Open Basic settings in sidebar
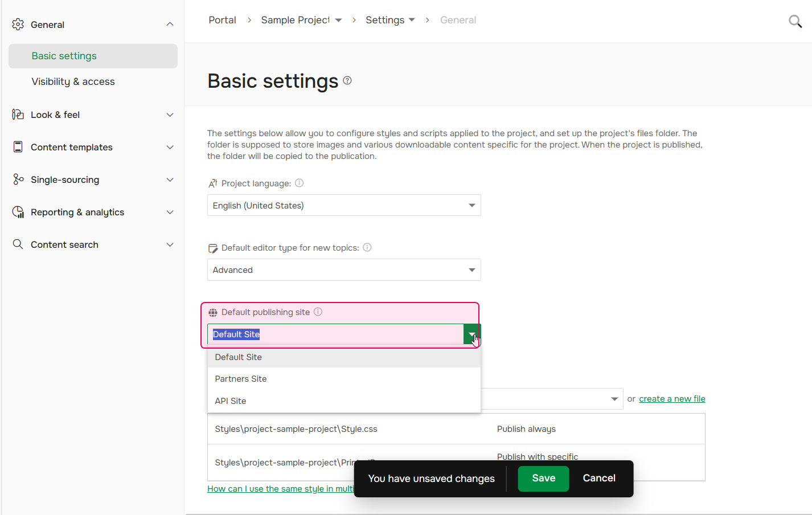 [93, 56]
